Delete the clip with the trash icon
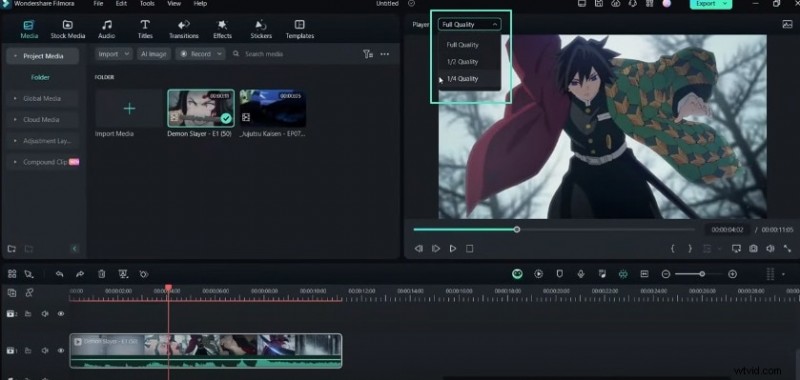Viewport: 800px width, 380px height. (102, 274)
